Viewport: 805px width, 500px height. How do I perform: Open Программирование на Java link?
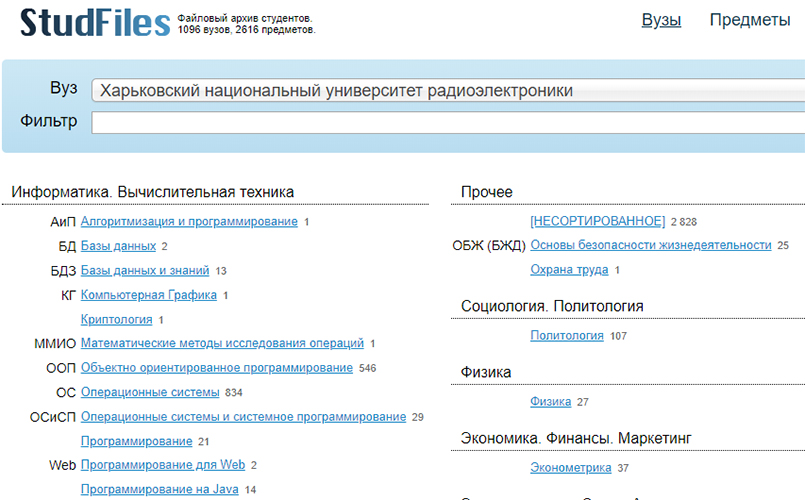click(x=160, y=489)
